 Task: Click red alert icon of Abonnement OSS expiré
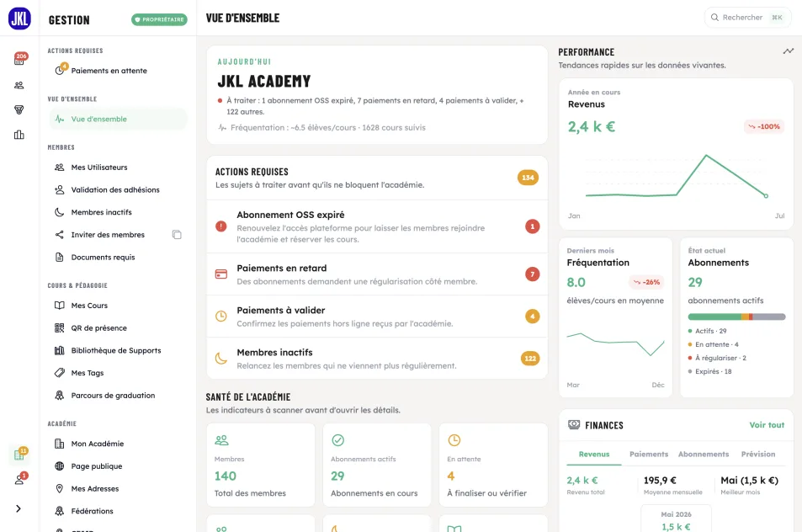(221, 226)
